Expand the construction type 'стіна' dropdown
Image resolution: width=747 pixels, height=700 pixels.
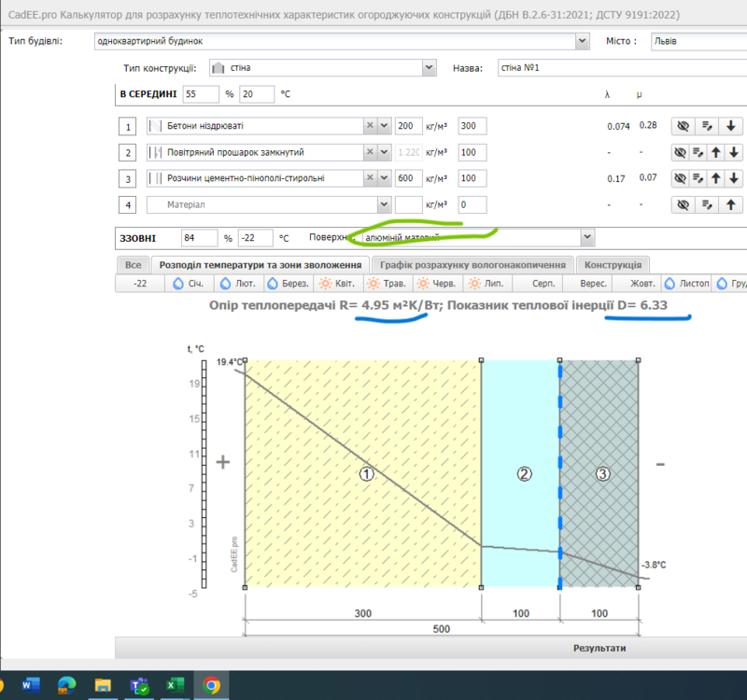click(429, 67)
